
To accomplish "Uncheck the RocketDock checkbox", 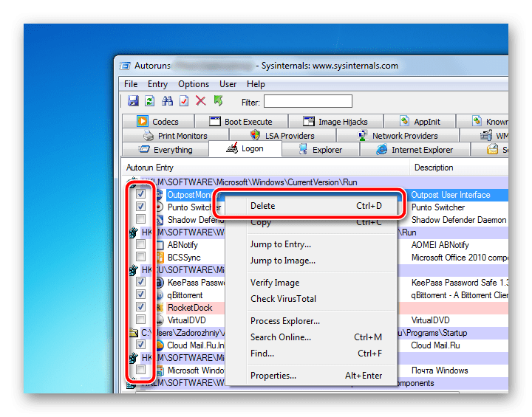I will (140, 307).
